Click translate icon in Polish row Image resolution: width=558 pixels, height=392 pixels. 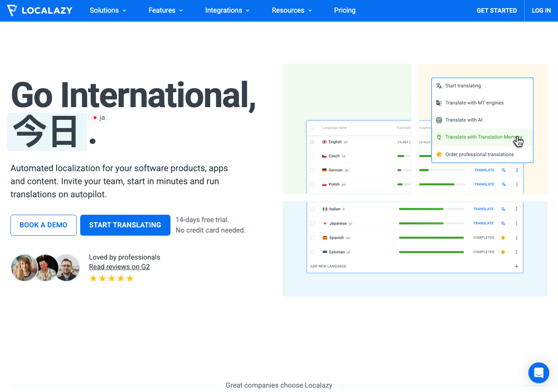[x=504, y=184]
